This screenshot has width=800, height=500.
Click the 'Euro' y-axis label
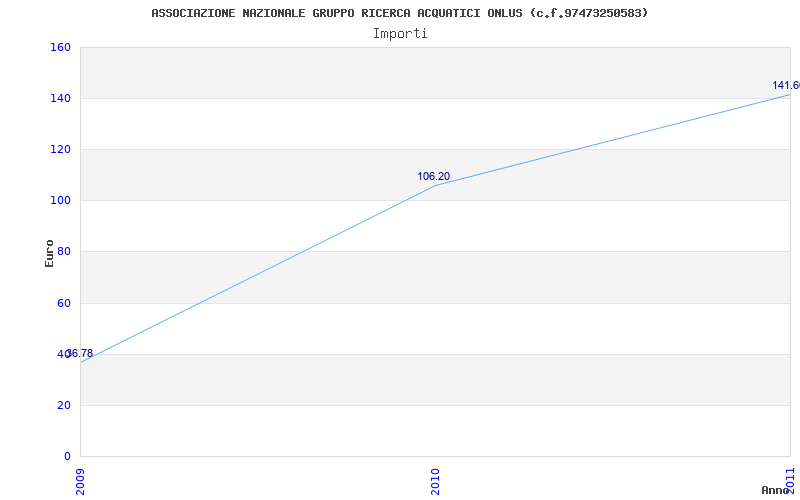pos(49,254)
